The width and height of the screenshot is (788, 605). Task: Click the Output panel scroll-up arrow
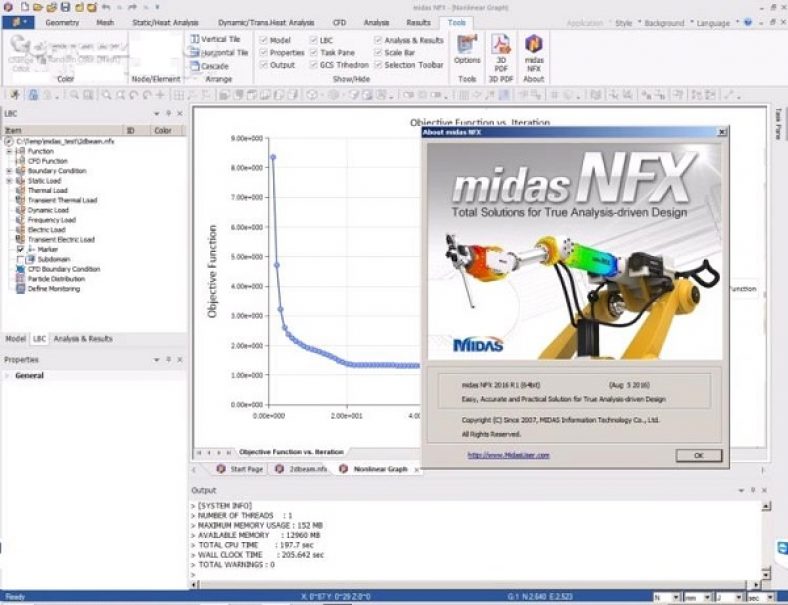pyautogui.click(x=766, y=506)
